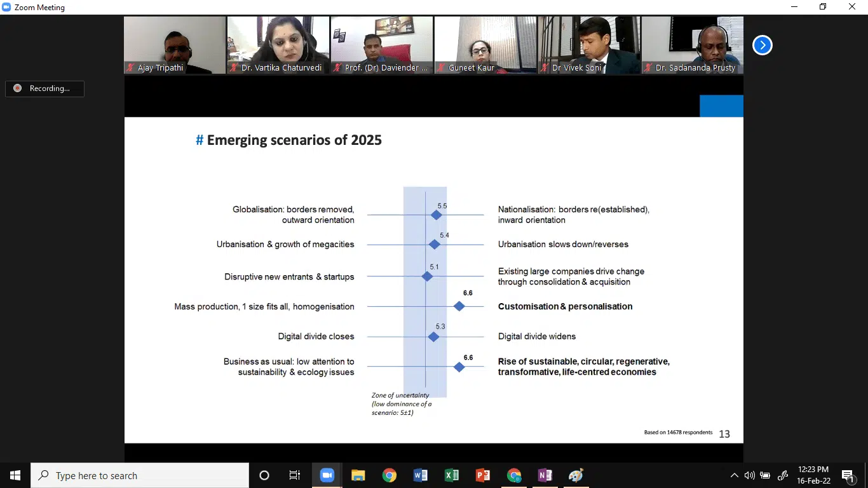
Task: Open Excel from the taskbar
Action: tap(452, 475)
